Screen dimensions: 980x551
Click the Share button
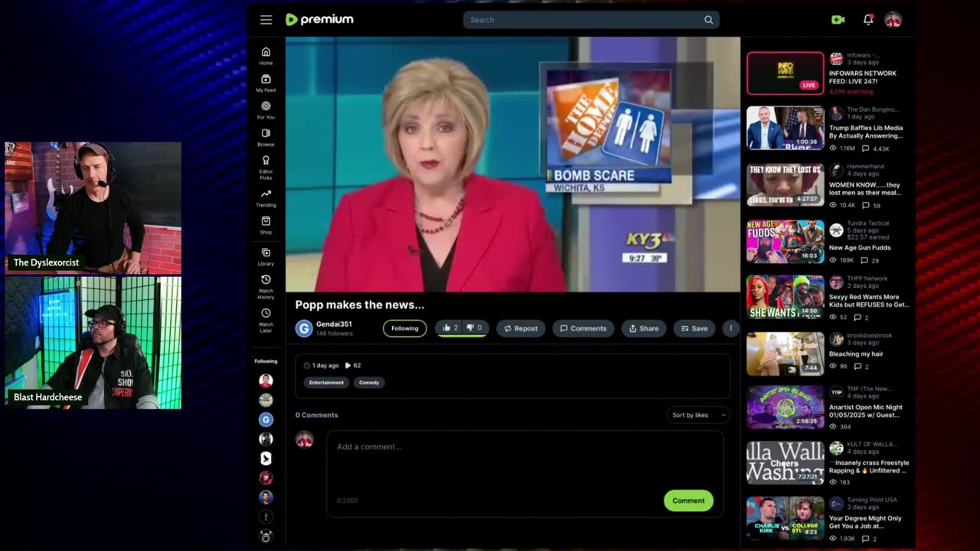pos(644,328)
